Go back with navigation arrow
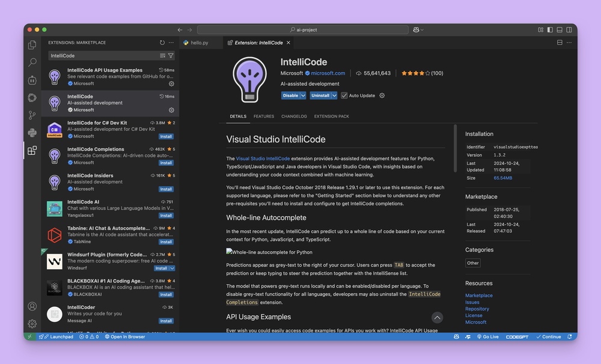Screen dimensions: 601x364 (180, 29)
